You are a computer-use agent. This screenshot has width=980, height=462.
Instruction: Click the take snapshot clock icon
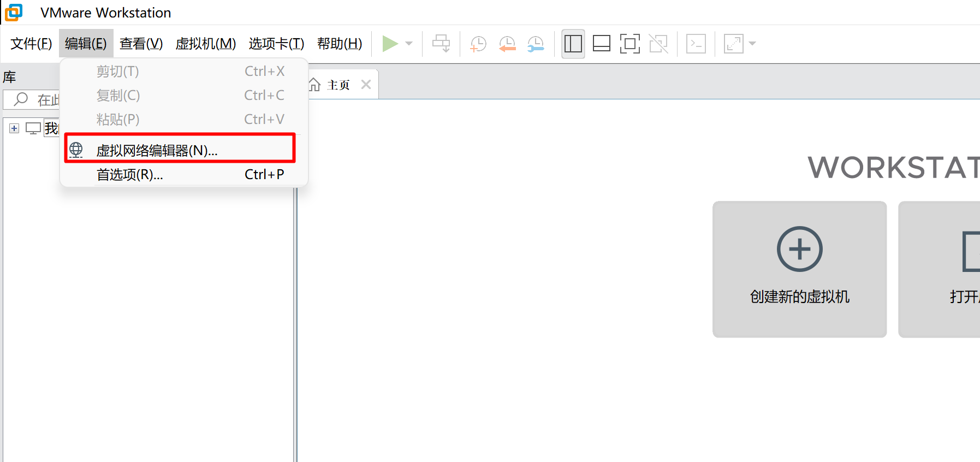[x=478, y=44]
